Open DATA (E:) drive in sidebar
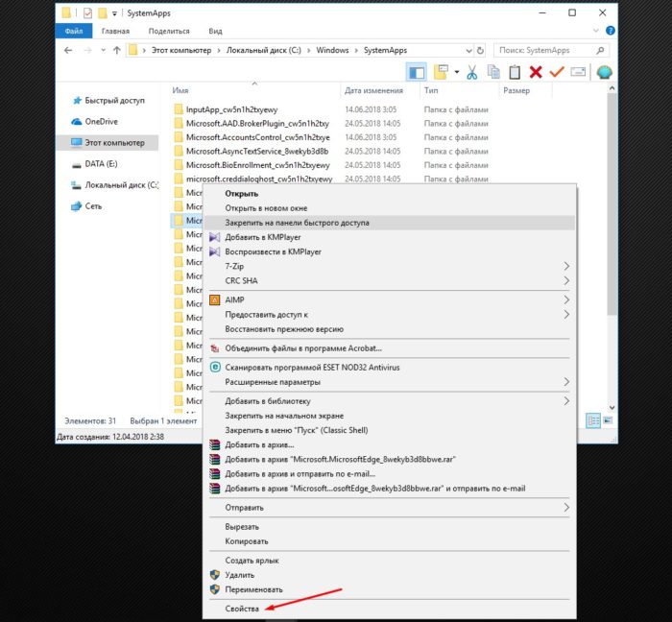Screen dimensions: 672x622 click(95, 164)
